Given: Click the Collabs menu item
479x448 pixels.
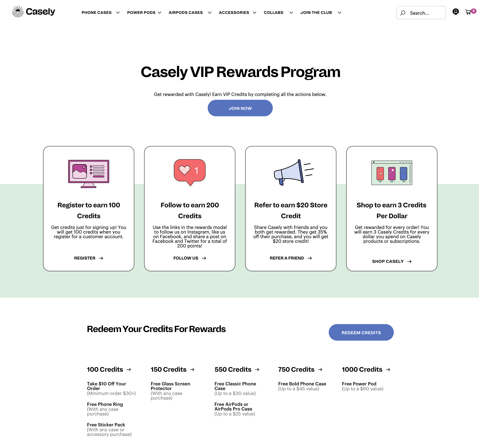Looking at the screenshot, I should click(274, 12).
